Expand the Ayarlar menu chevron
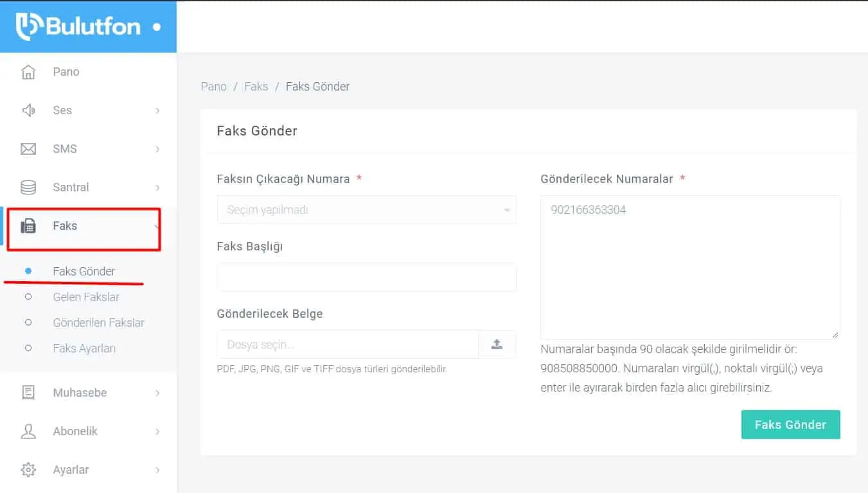Viewport: 868px width, 493px height. [x=157, y=470]
